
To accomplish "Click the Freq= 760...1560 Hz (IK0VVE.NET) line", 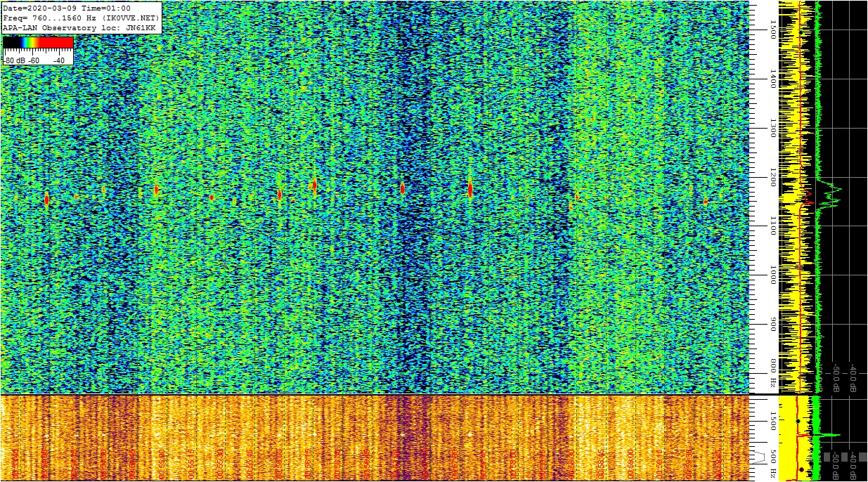I will coord(82,18).
